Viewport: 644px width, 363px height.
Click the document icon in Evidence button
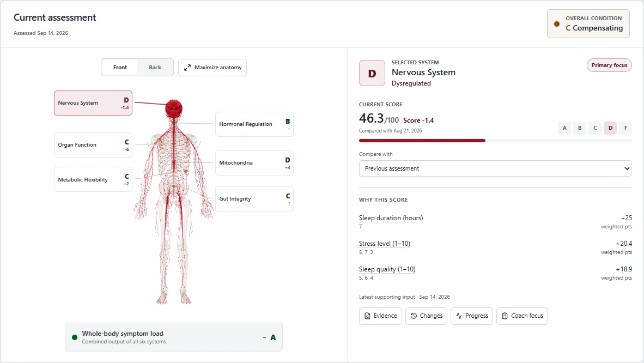[367, 316]
